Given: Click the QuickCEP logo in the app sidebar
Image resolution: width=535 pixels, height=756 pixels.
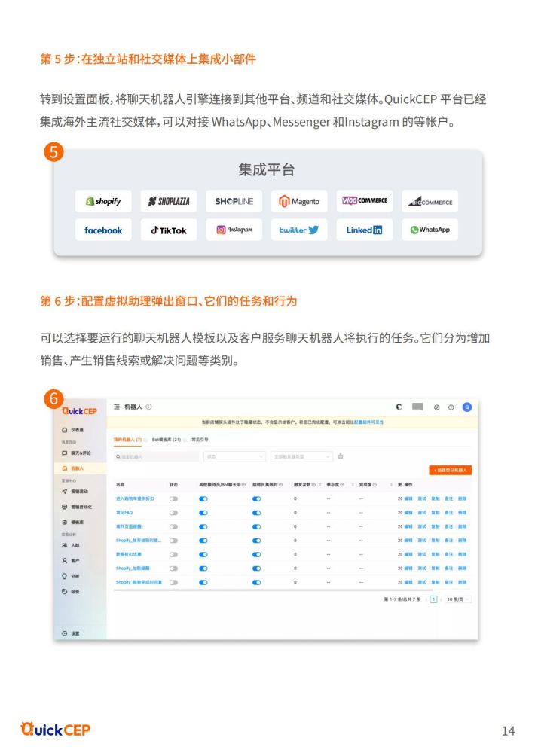Looking at the screenshot, I should click(x=80, y=411).
